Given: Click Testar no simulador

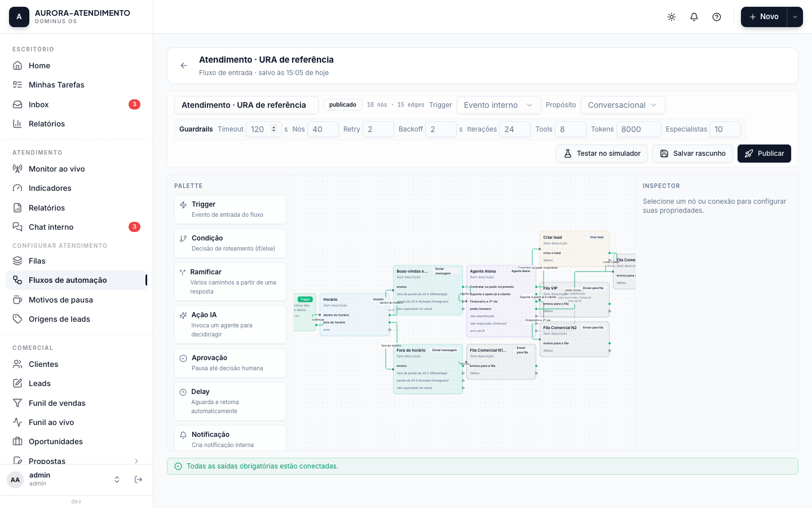Looking at the screenshot, I should tap(602, 154).
